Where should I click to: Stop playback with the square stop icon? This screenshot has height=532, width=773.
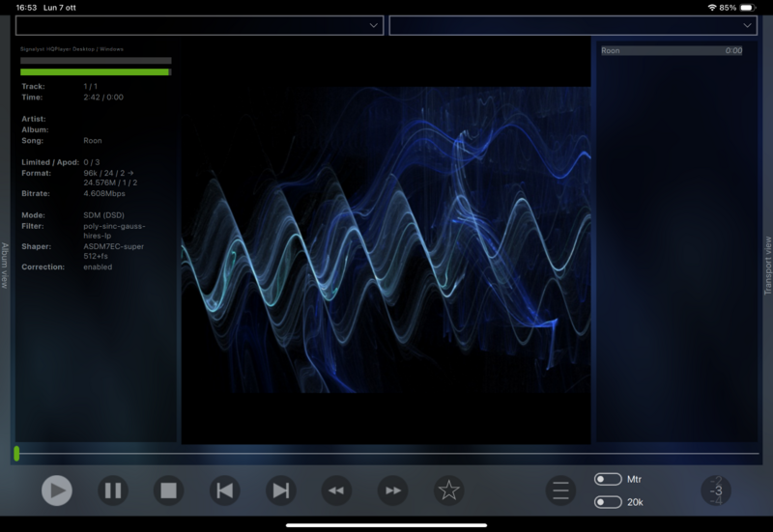click(168, 490)
